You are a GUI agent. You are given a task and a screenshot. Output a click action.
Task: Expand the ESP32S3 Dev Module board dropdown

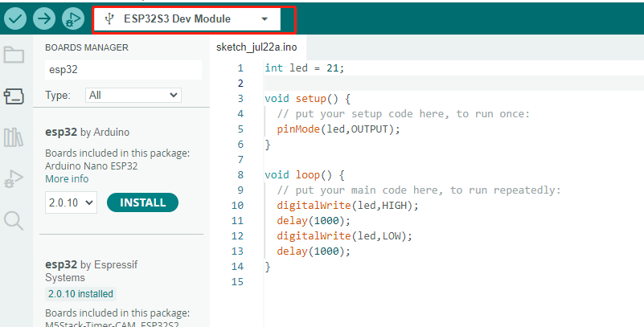(265, 18)
